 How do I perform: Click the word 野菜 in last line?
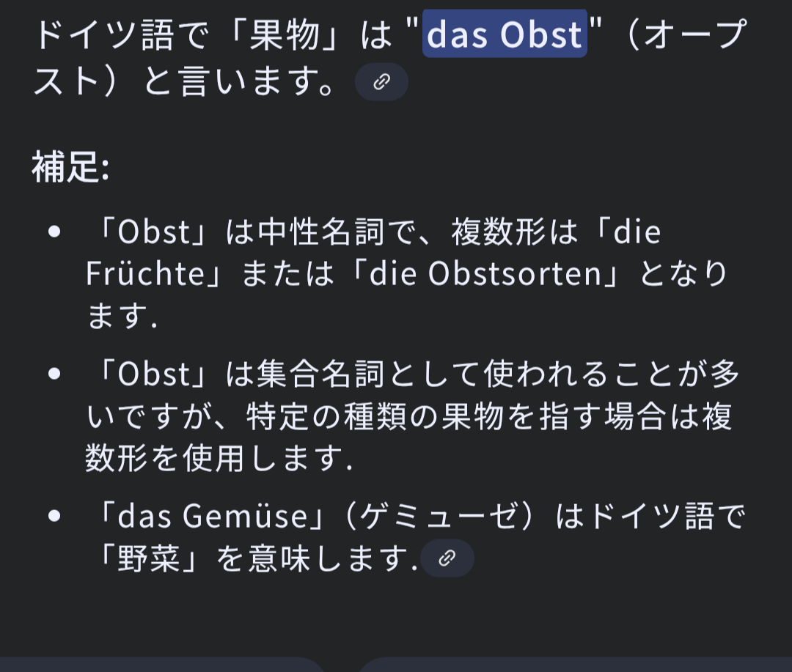click(x=148, y=558)
